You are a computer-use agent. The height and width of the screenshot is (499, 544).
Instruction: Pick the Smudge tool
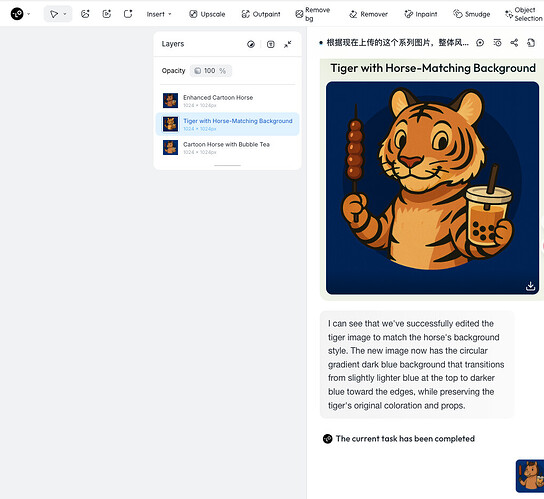(471, 14)
